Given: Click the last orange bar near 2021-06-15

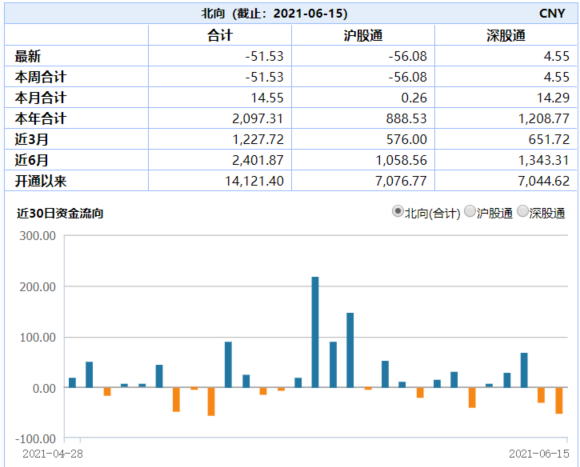Looking at the screenshot, I should tap(559, 400).
